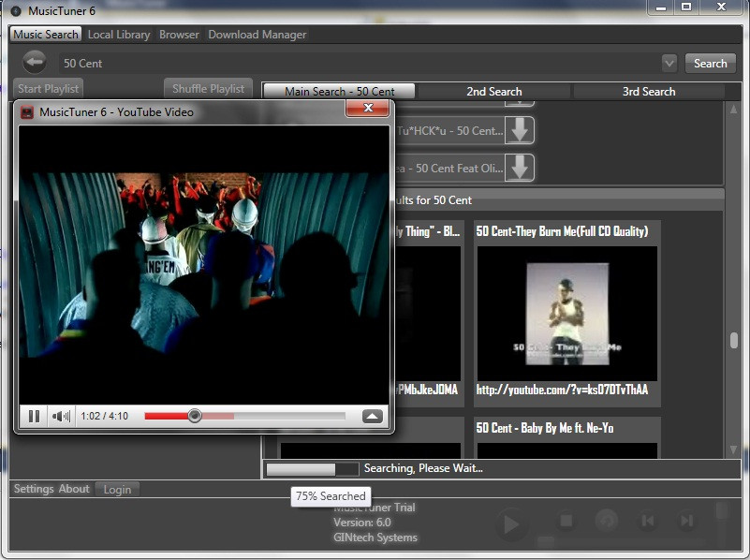This screenshot has width=750, height=560.
Task: Click the main player volume slider
Action: click(x=721, y=510)
